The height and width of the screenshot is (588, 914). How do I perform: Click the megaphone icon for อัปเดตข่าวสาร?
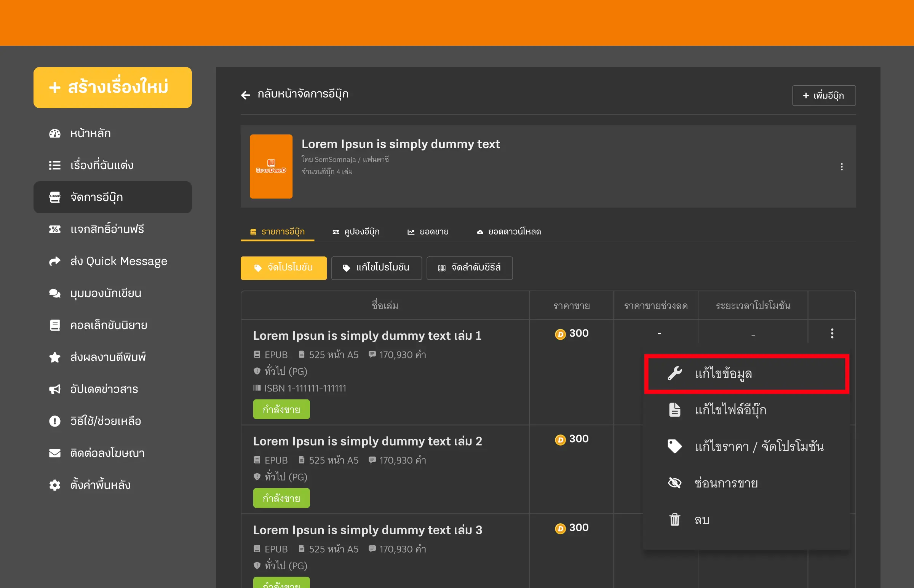(54, 389)
